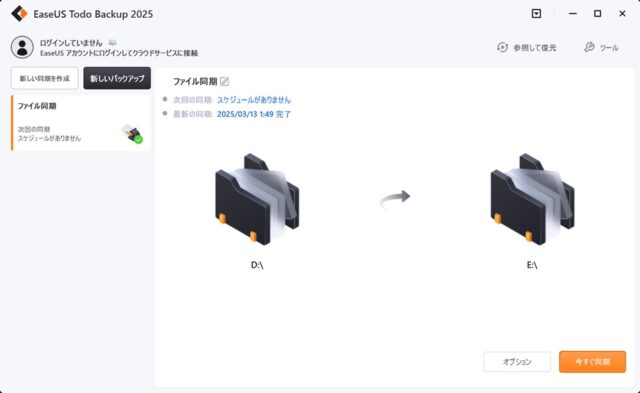Open the オプション (Options) button

[517, 362]
